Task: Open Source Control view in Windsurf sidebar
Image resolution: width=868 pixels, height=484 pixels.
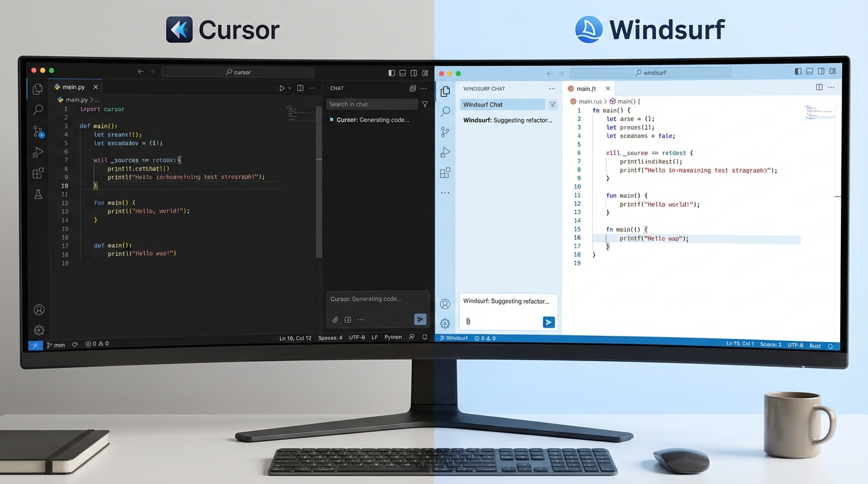Action: click(445, 132)
